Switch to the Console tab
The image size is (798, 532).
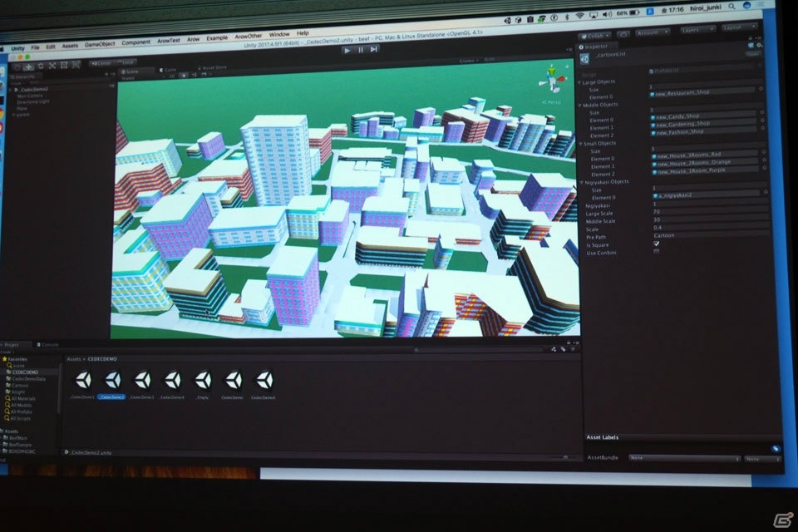(x=48, y=345)
